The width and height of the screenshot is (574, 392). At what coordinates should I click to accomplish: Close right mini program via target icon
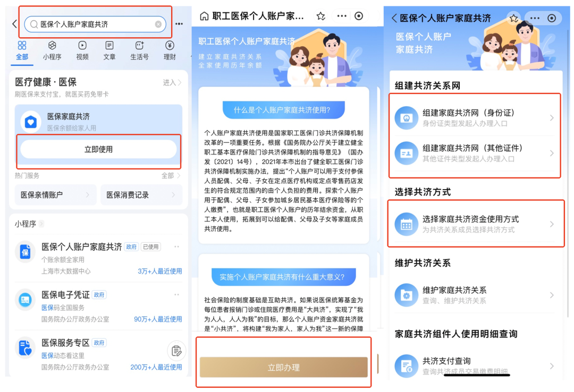coord(552,18)
